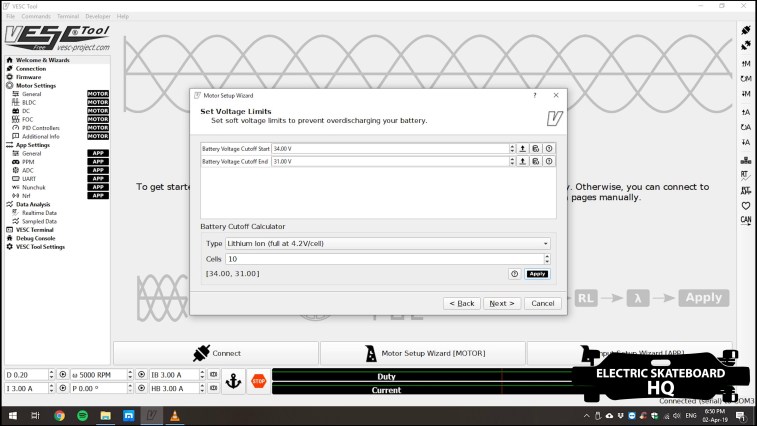Toggle CAN forwarding icon in right toolbar

point(745,219)
